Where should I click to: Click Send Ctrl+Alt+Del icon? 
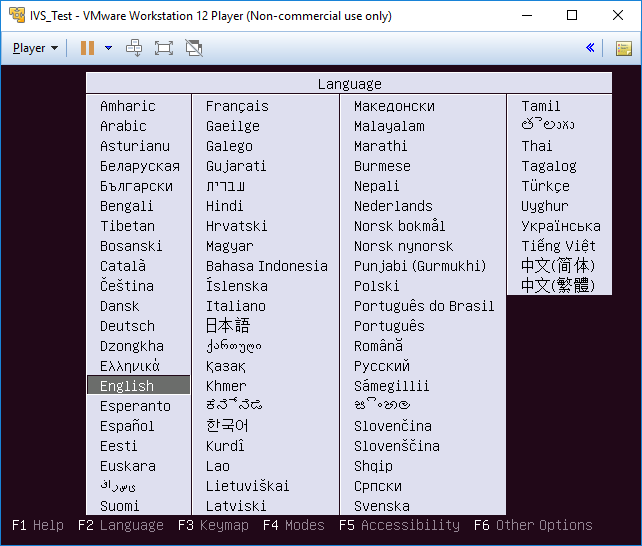(x=134, y=48)
